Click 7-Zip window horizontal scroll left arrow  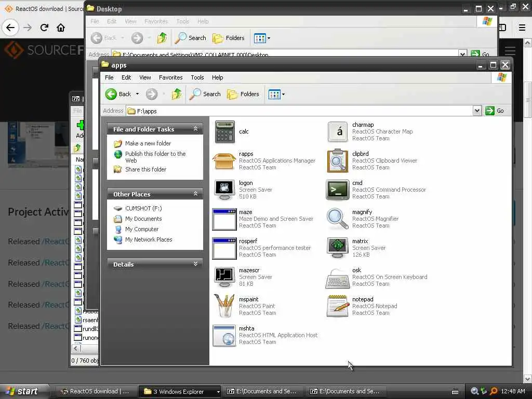point(76,349)
